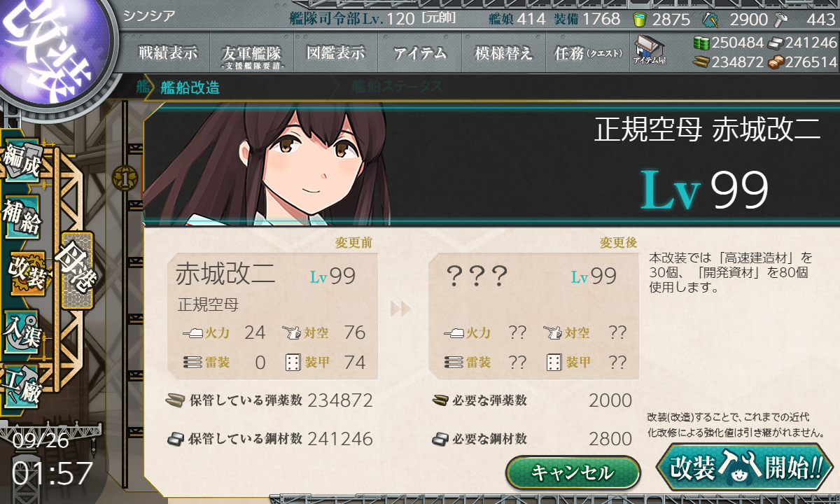Open the 任務 quest menu
Viewport: 840px width, 504px height.
point(587,52)
